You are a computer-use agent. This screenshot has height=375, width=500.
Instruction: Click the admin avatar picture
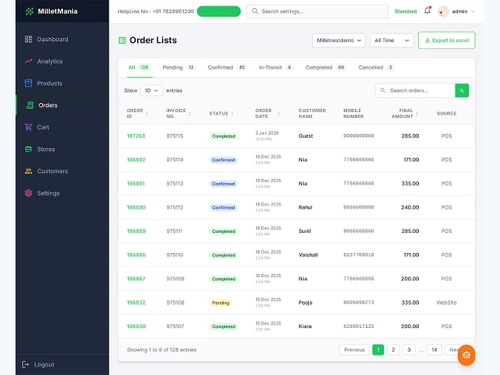pyautogui.click(x=443, y=11)
